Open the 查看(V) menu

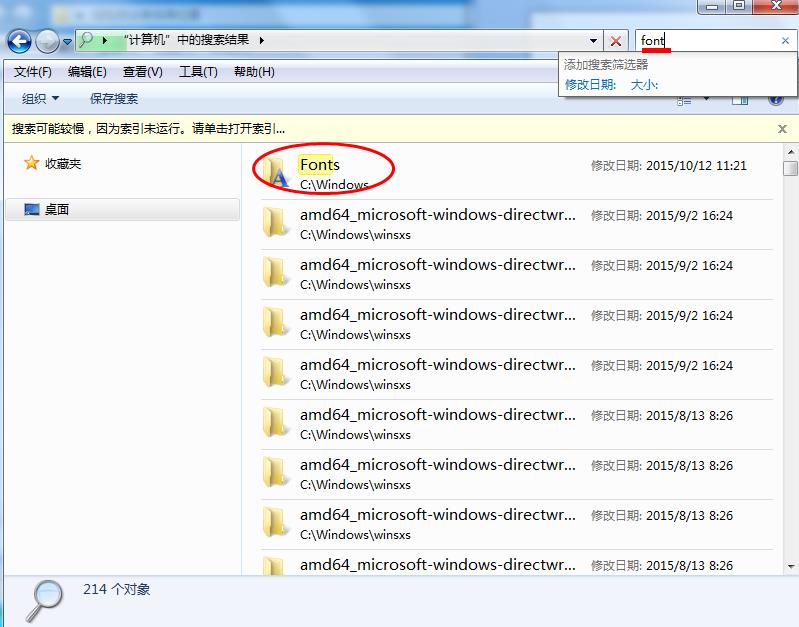143,72
